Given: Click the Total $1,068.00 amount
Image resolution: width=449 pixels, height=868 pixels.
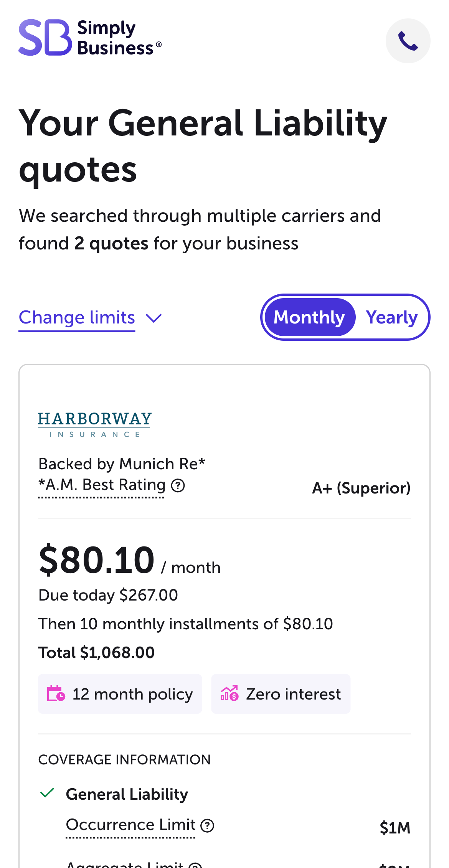Looking at the screenshot, I should pos(96,652).
